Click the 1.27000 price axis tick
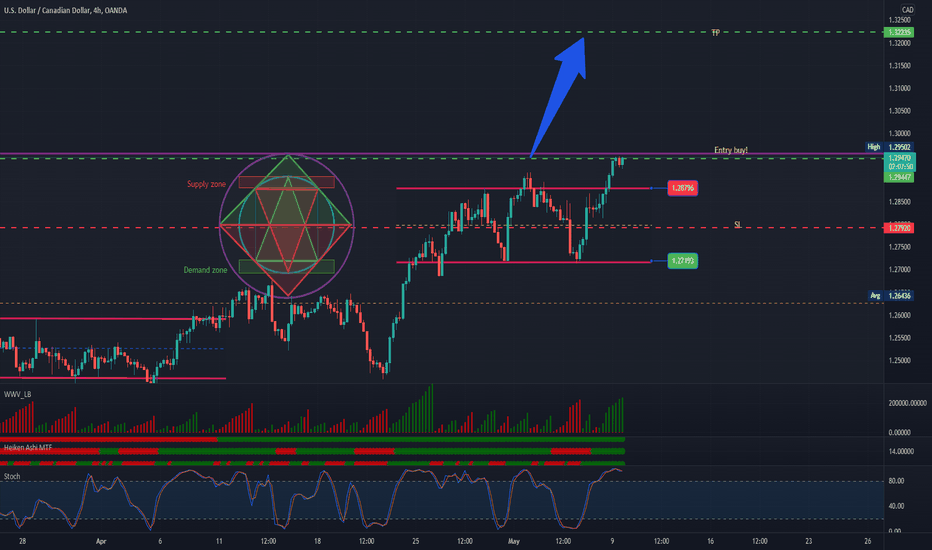 pos(899,270)
